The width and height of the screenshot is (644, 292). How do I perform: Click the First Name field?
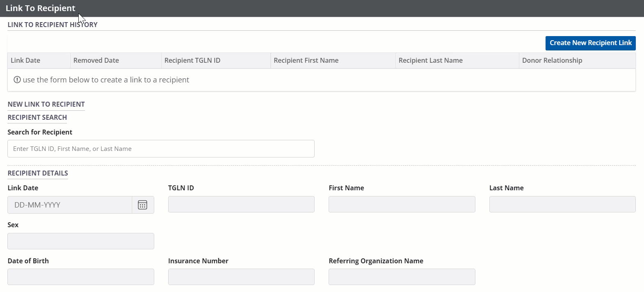pos(402,204)
